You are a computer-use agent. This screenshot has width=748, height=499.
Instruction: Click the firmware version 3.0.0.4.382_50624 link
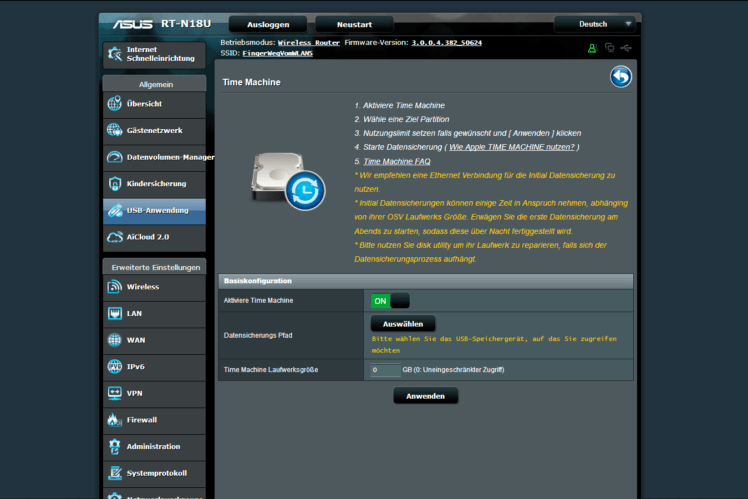pyautogui.click(x=447, y=42)
